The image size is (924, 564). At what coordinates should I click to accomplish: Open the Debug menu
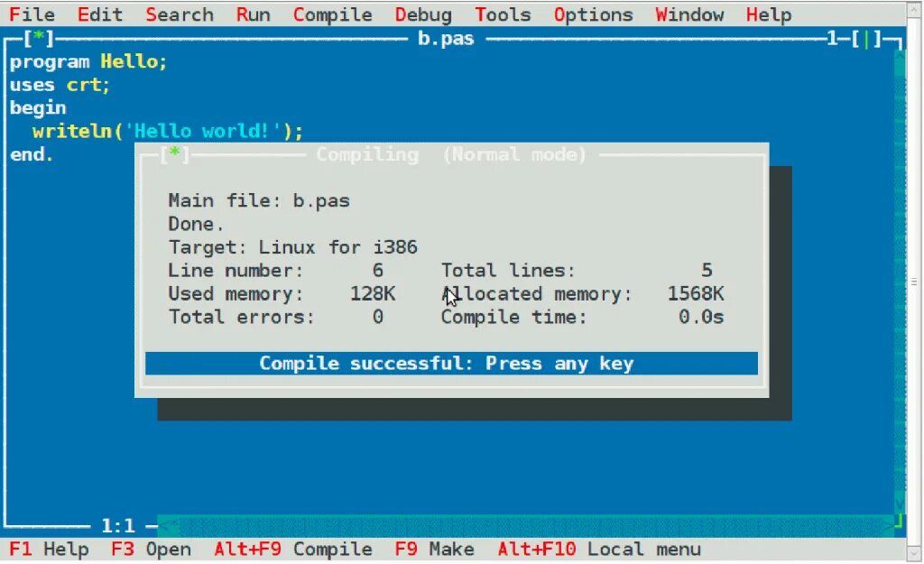point(423,14)
